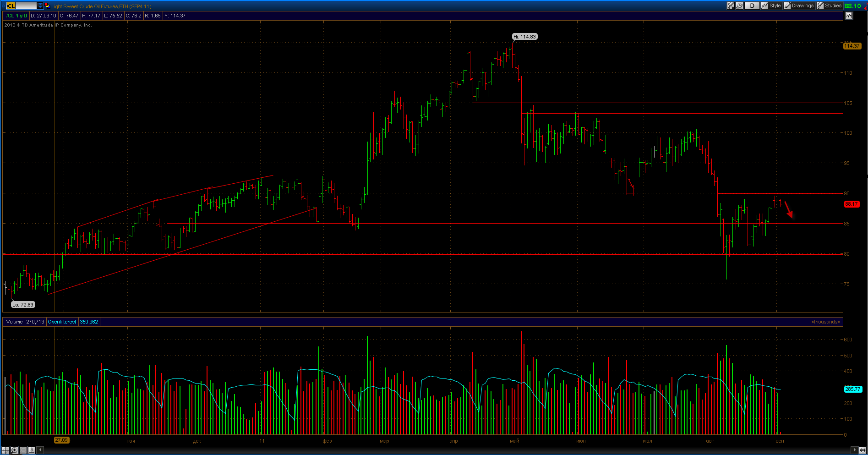The width and height of the screenshot is (868, 455).
Task: Click the cyan 285.77 volume axis label
Action: [853, 389]
